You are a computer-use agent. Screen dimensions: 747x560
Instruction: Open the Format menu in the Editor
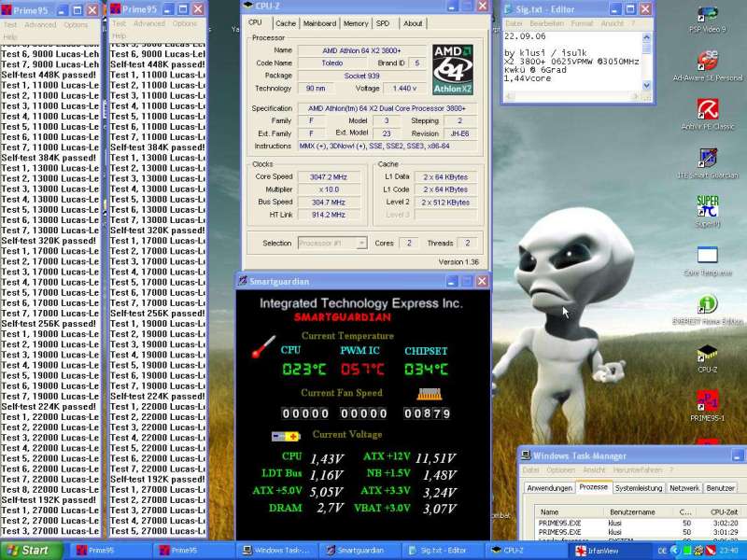[581, 23]
